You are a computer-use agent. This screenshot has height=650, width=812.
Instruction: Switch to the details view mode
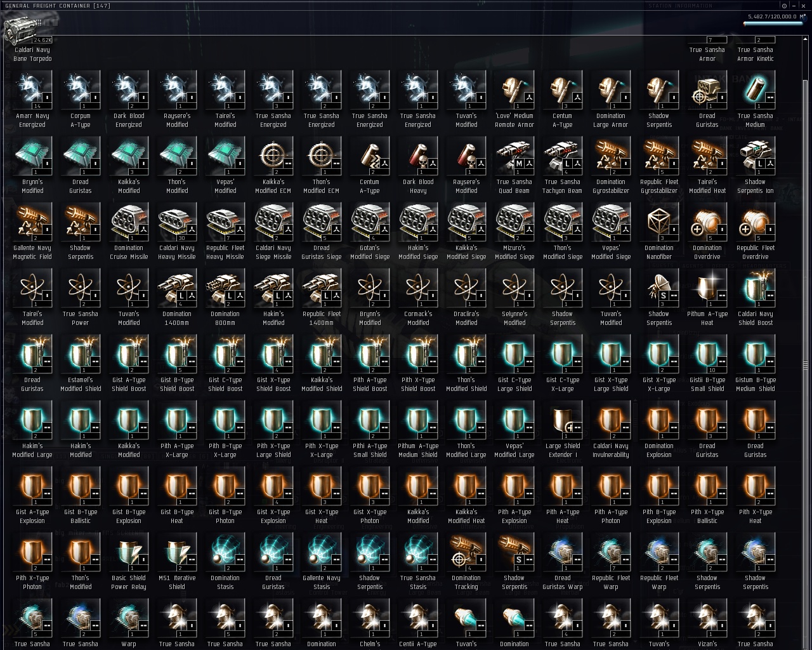pos(47,22)
